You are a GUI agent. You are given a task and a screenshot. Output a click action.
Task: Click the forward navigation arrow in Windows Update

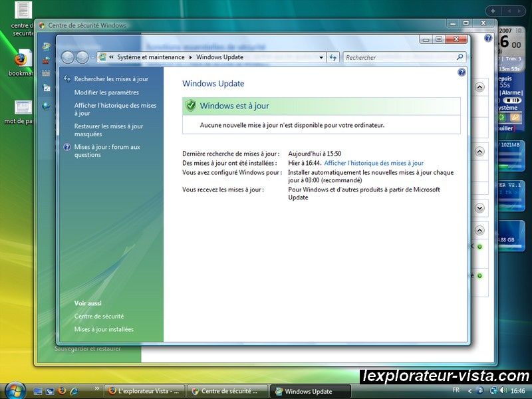[82, 57]
